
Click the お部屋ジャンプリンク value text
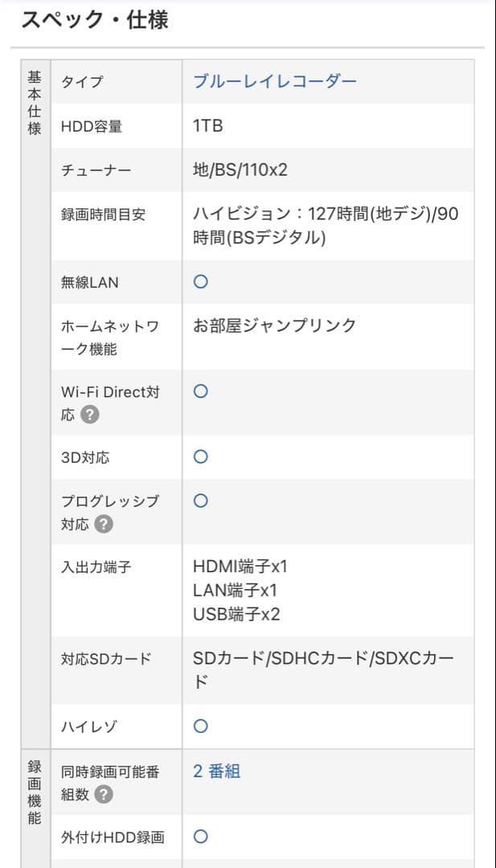pos(274,325)
